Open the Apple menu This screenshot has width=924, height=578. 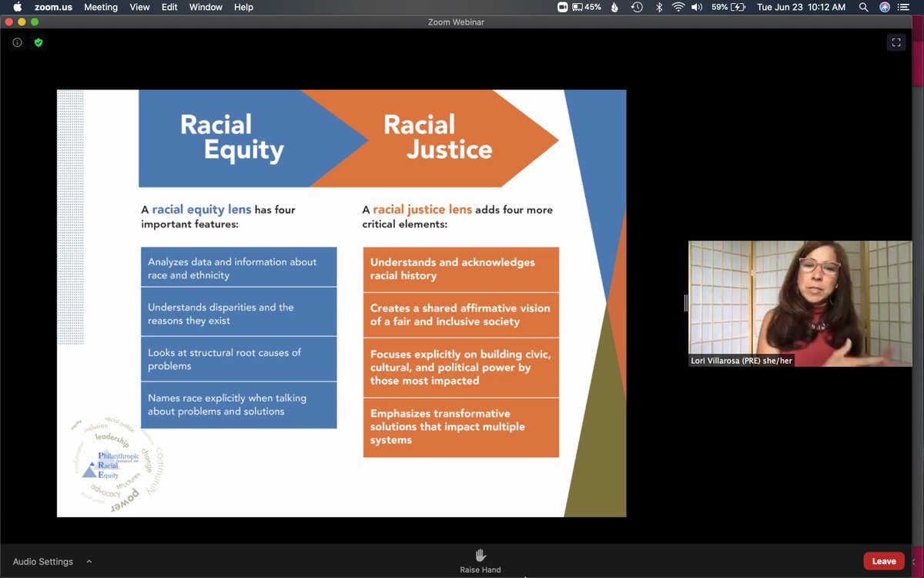click(x=17, y=7)
